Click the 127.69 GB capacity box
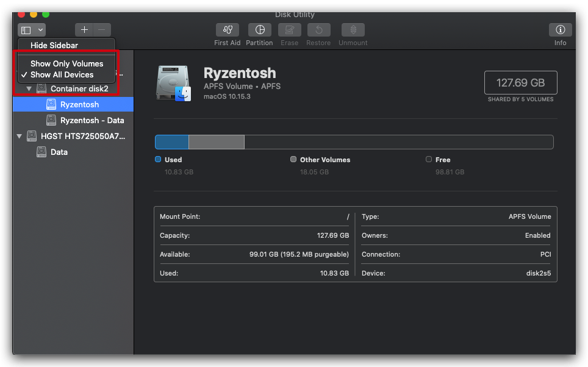The width and height of the screenshot is (588, 367). click(520, 82)
